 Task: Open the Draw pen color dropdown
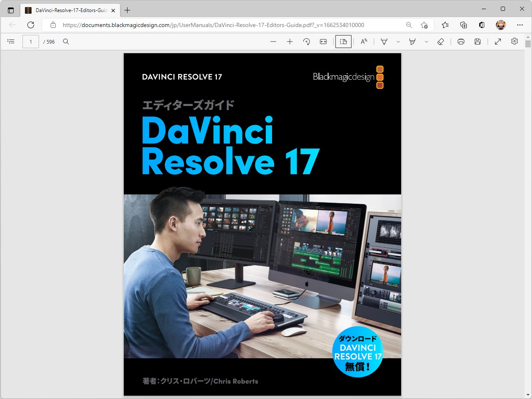tap(398, 41)
